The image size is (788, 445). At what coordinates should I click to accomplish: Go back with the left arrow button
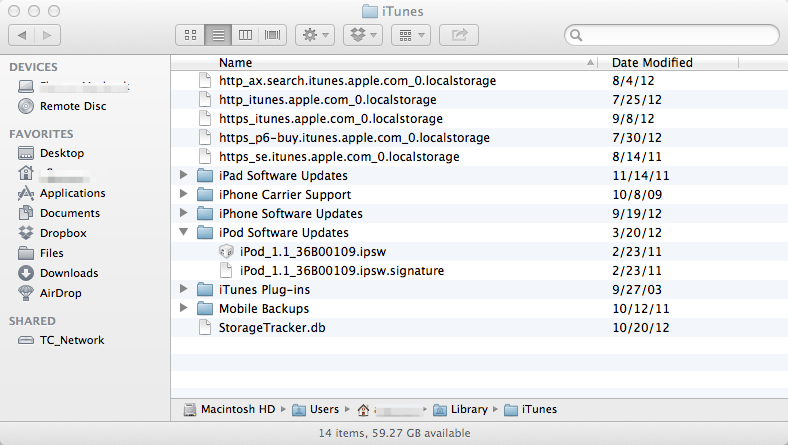pos(22,35)
